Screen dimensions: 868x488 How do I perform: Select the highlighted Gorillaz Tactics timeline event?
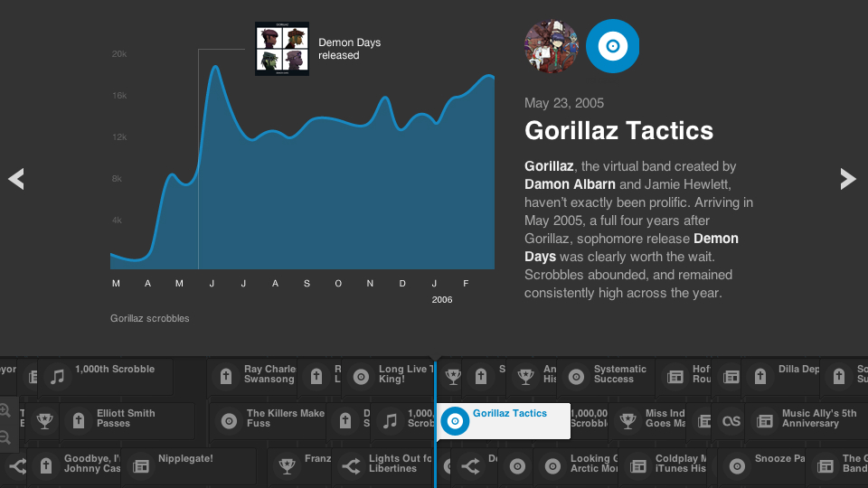click(x=504, y=420)
